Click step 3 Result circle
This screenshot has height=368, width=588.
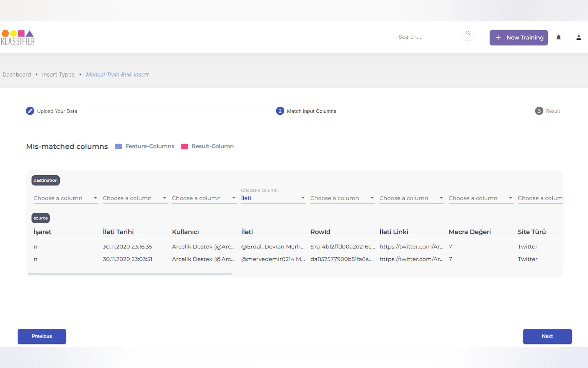(539, 111)
